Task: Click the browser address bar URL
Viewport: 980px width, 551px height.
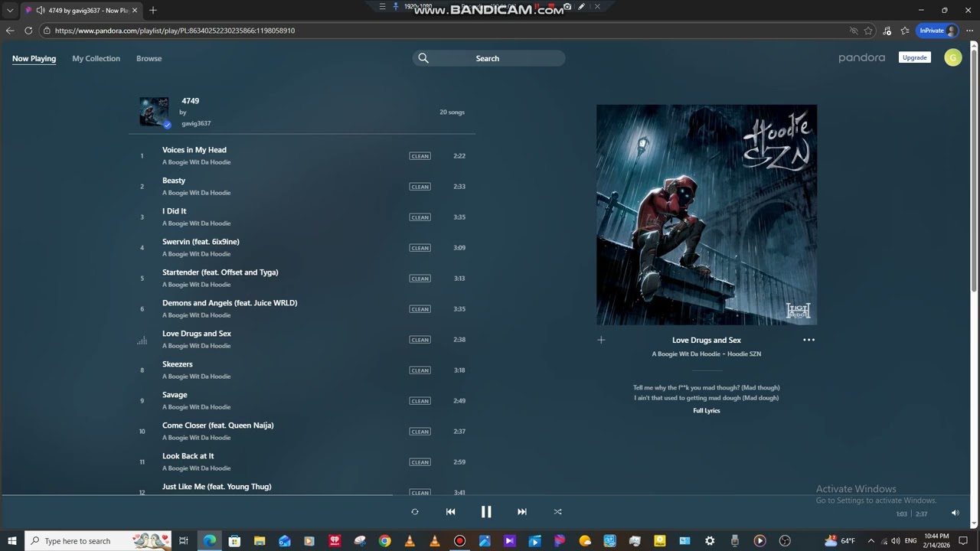Action: tap(175, 31)
